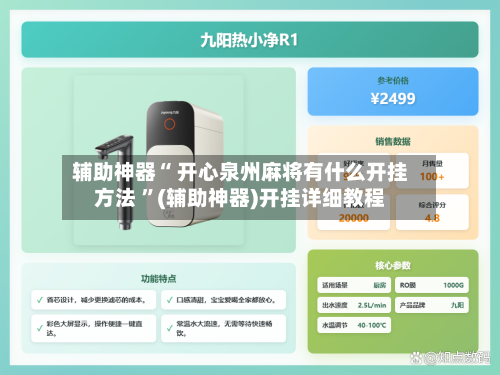
Task: Click the checkmark beside 循芯设计 feature
Action: point(40,300)
